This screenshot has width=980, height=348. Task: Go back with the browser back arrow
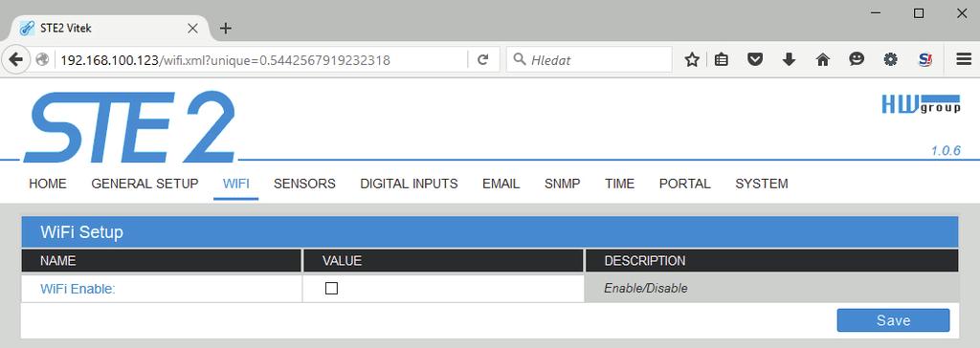(x=16, y=60)
